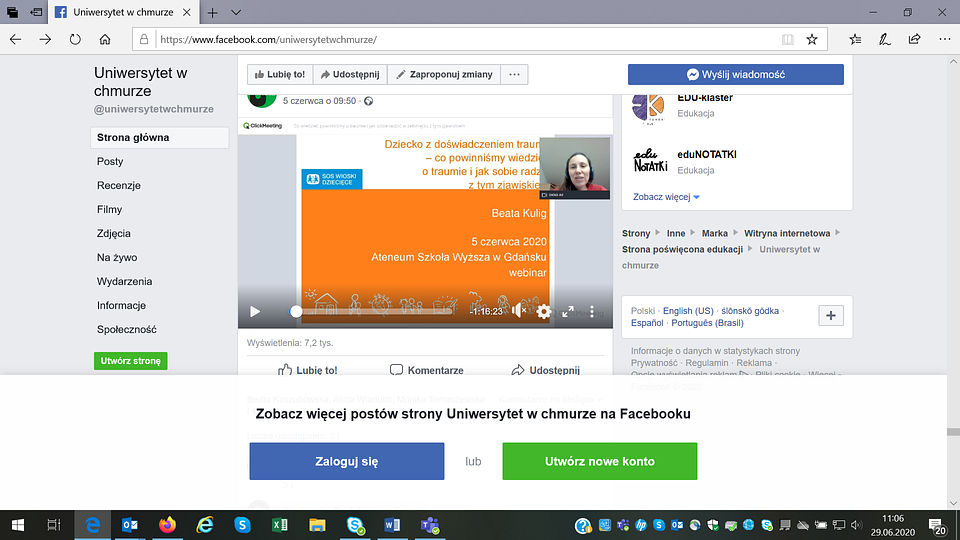Click the video progress slider handle

click(x=296, y=312)
